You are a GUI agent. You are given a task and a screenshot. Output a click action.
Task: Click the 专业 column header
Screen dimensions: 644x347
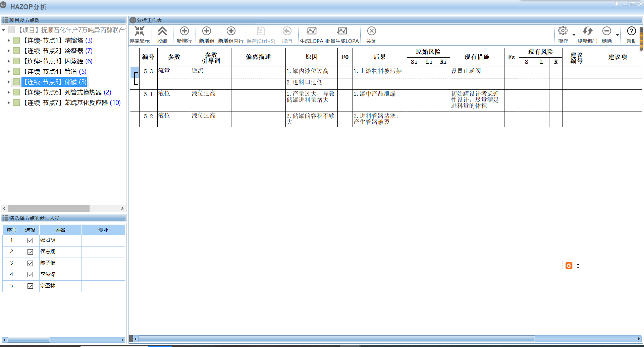click(103, 230)
